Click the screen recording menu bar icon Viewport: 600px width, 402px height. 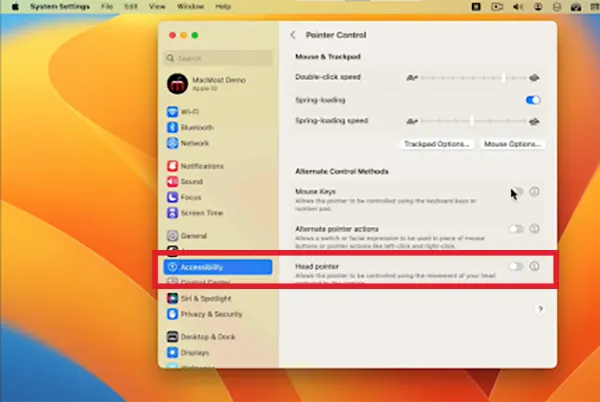click(x=497, y=7)
